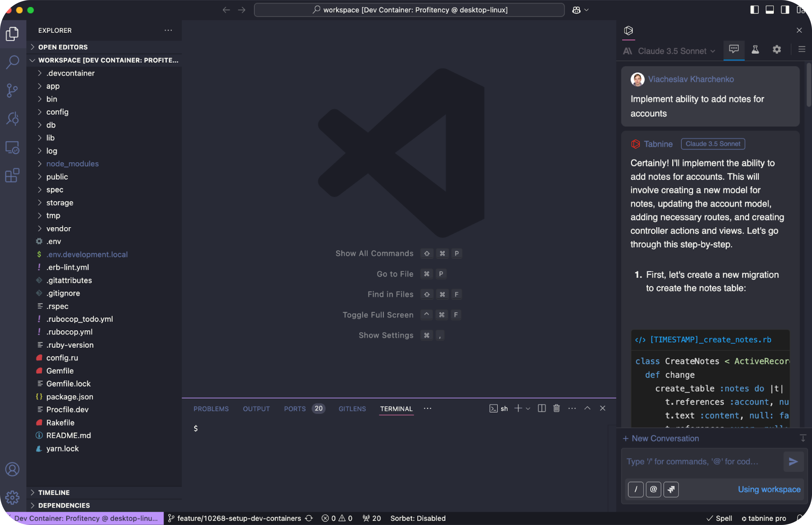Open Remote Explorer view

click(x=13, y=147)
